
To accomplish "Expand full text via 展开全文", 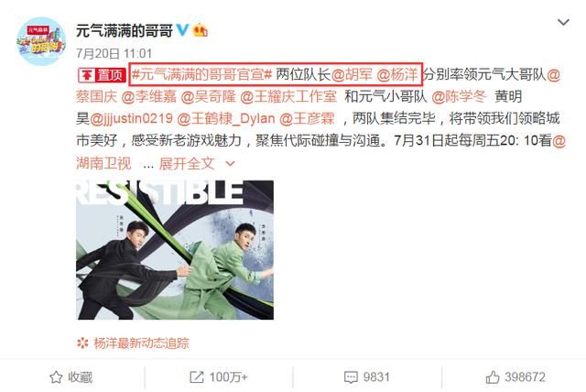I will 187,163.
